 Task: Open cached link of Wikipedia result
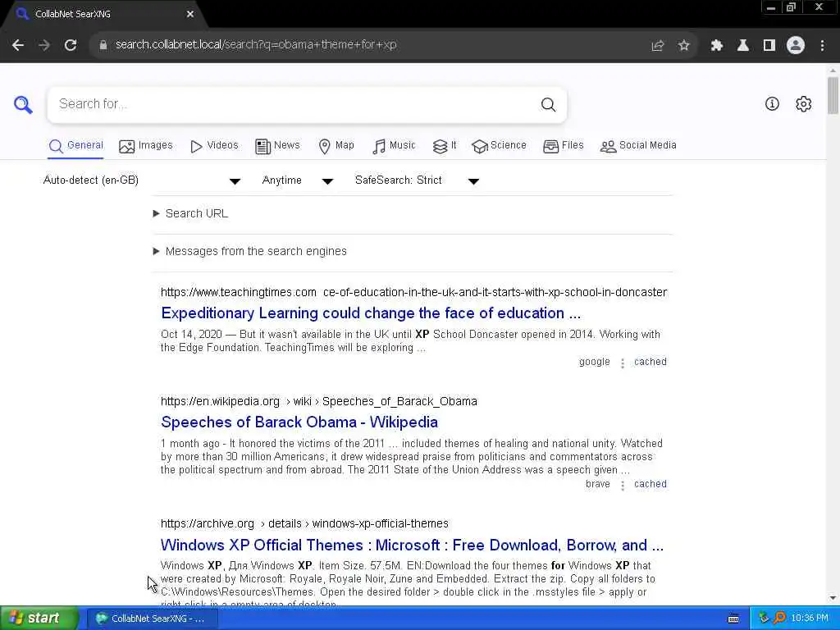point(651,484)
